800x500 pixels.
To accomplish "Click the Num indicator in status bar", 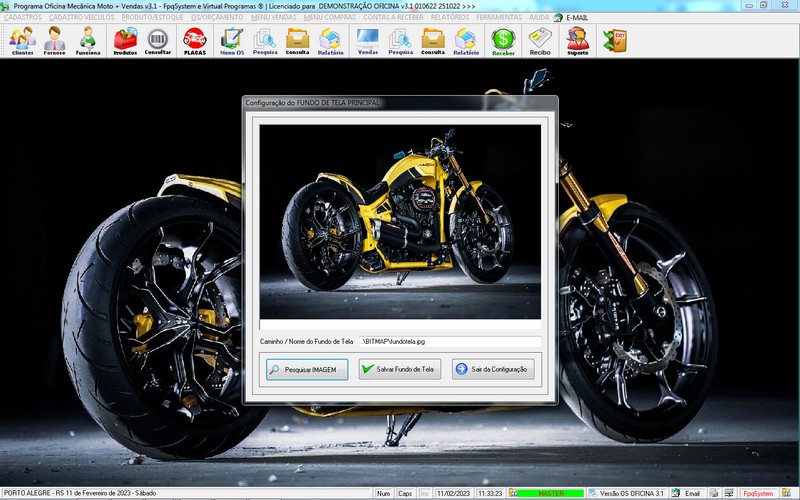I will coord(383,493).
